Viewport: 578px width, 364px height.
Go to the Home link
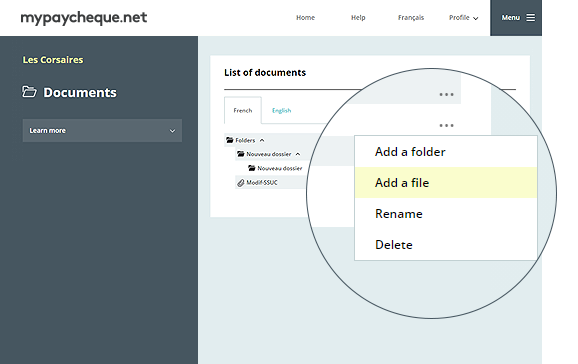[x=306, y=18]
